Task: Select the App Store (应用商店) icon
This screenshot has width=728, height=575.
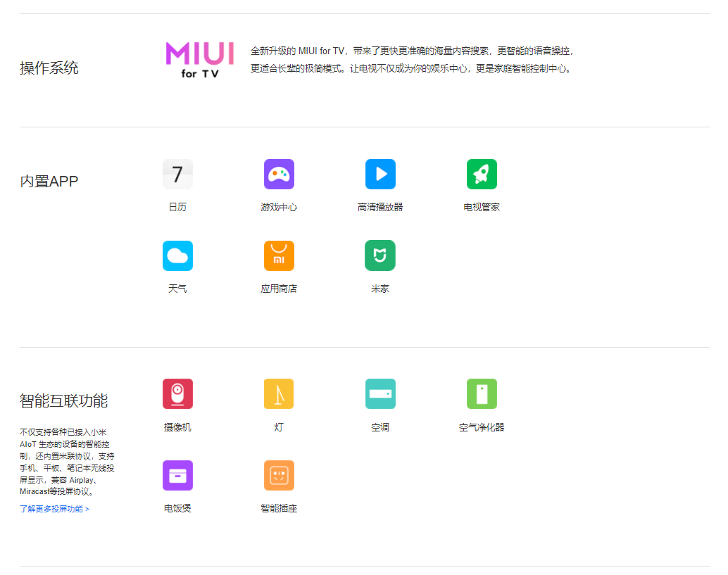Action: click(279, 255)
